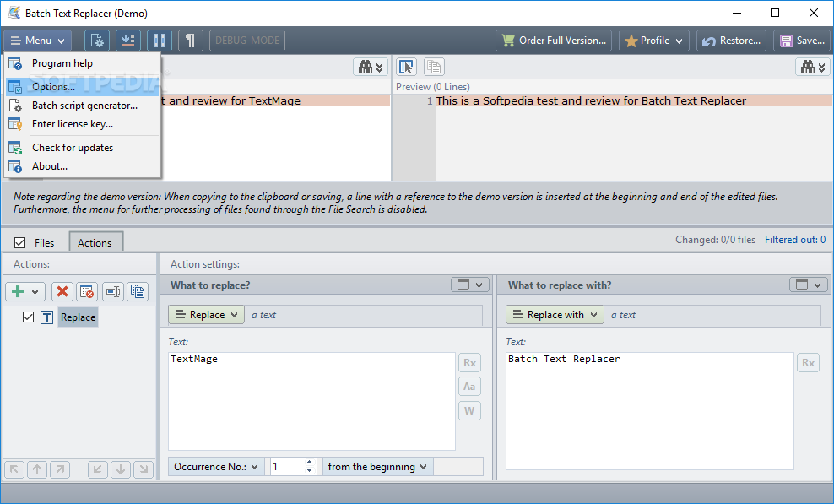Click the download-to-line toolbar icon
Image resolution: width=834 pixels, height=504 pixels.
click(128, 41)
